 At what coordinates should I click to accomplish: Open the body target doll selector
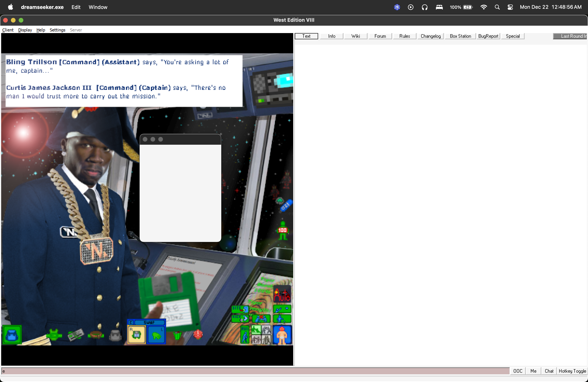point(282,335)
